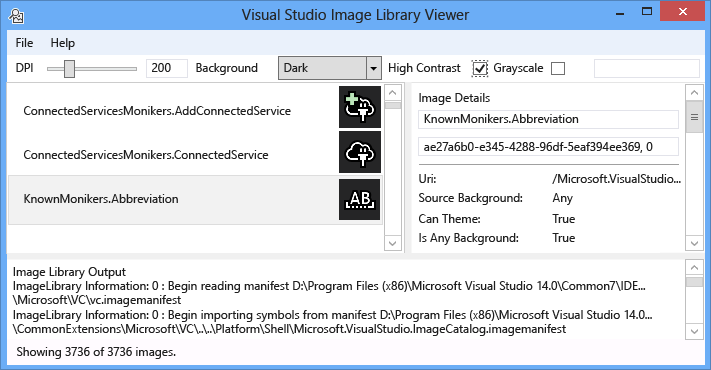Viewport: 711px width, 370px height.
Task: Click the Showing 3736 of 3736 images status
Action: point(96,352)
